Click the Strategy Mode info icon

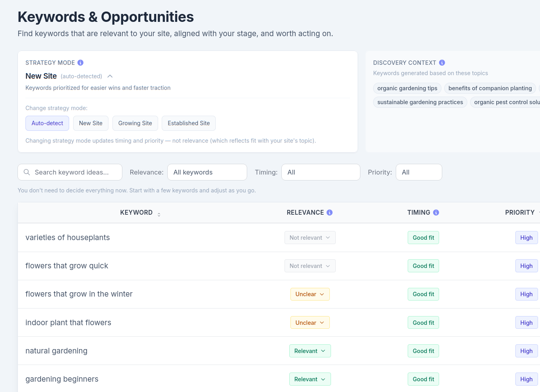(x=80, y=62)
